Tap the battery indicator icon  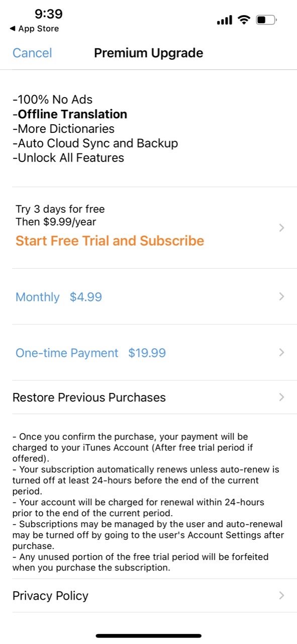(266, 20)
